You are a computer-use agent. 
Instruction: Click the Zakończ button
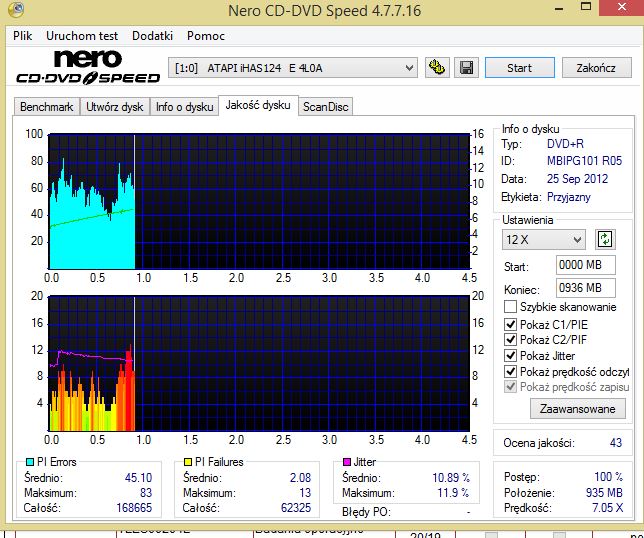[596, 68]
